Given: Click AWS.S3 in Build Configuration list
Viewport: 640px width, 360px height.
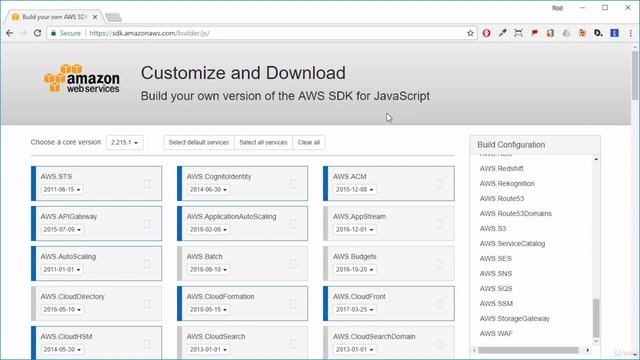Looking at the screenshot, I should click(x=493, y=229).
